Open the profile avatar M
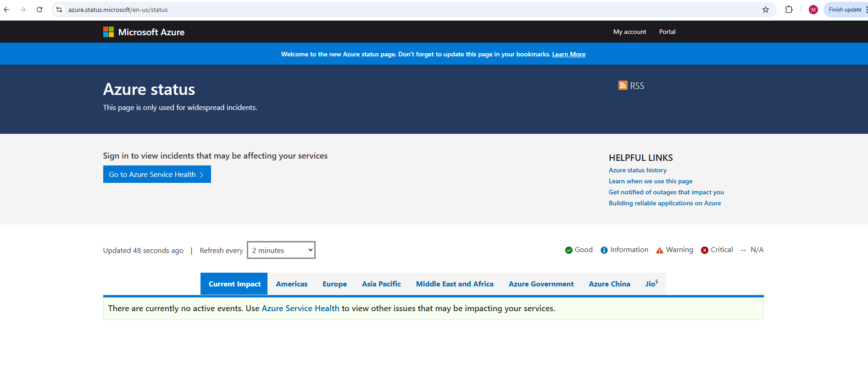The width and height of the screenshot is (868, 390). tap(813, 10)
